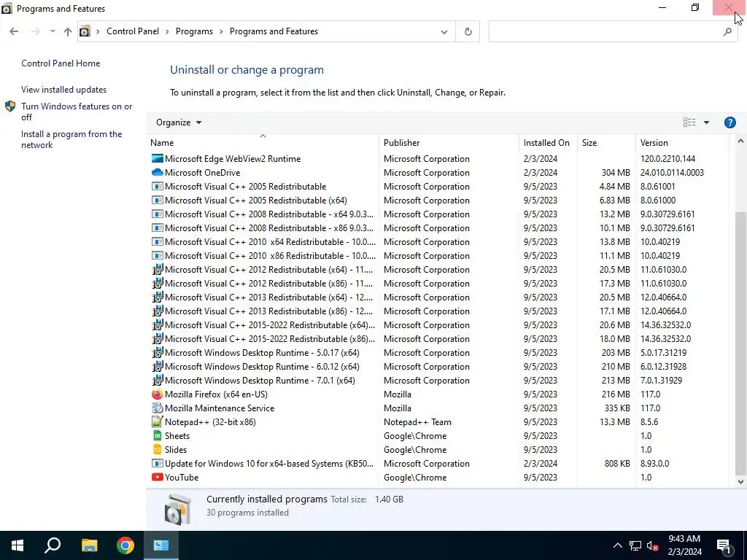This screenshot has width=747, height=560.
Task: Go back with the back arrow
Action: tap(14, 31)
